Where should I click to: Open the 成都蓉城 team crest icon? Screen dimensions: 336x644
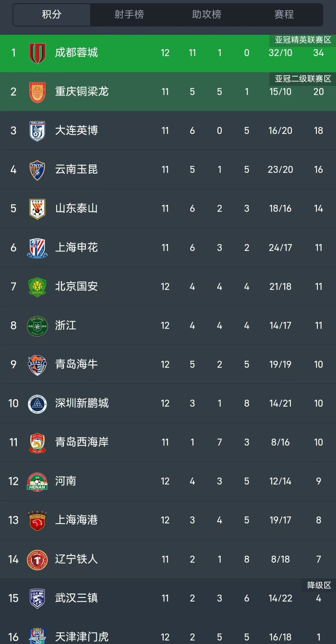point(37,52)
